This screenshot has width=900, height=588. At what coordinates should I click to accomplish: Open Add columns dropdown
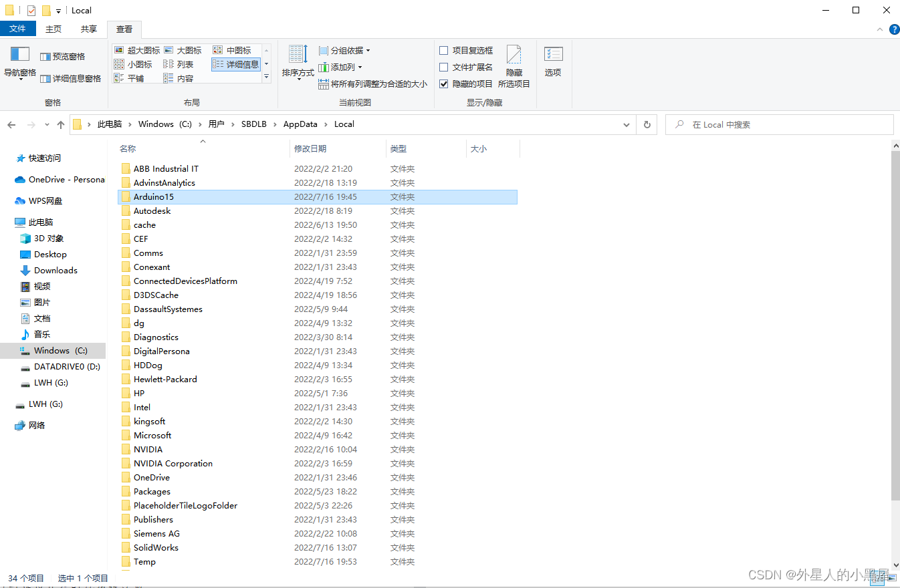(x=340, y=67)
